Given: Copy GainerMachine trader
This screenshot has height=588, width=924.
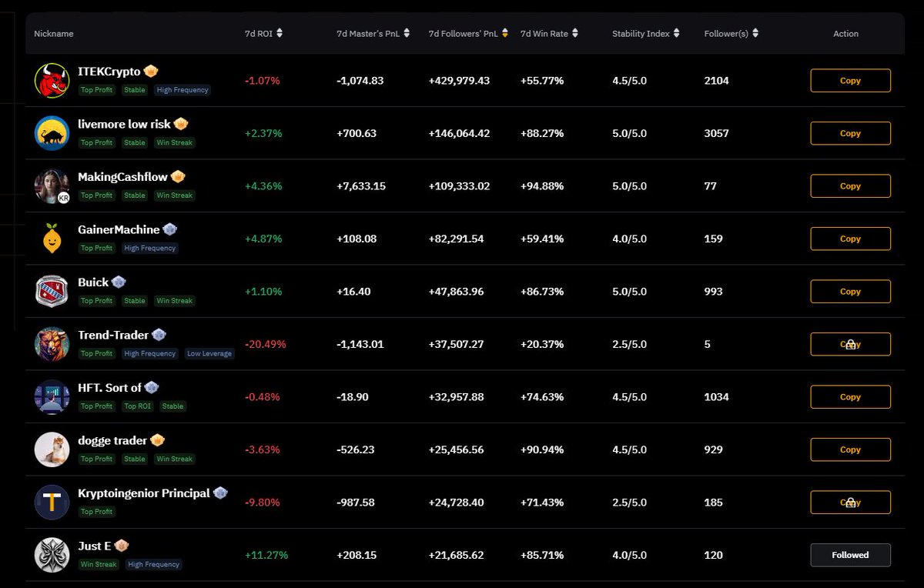Looking at the screenshot, I should (850, 239).
